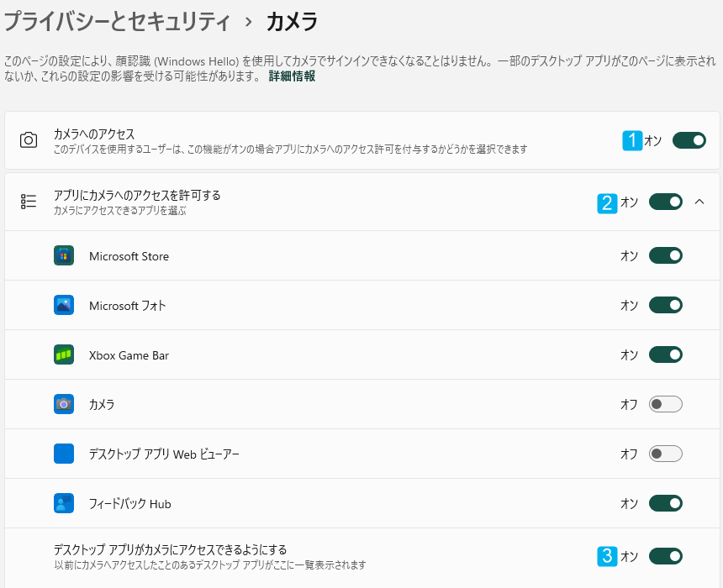Disable camera access for Microsoft Store
Viewport: 723px width, 588px height.
(x=665, y=255)
